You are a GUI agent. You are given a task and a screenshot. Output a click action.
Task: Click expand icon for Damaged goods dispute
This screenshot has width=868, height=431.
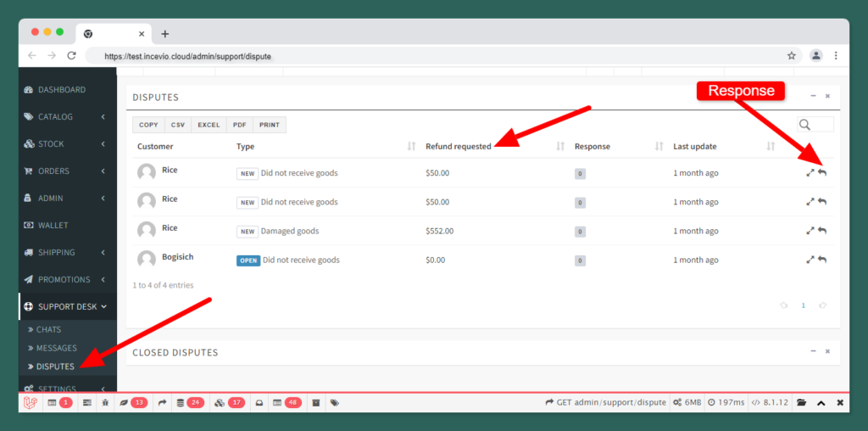click(810, 231)
